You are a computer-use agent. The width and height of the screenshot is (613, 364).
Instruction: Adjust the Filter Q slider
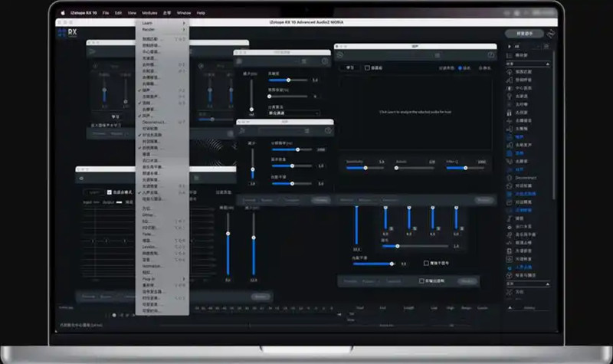[465, 168]
